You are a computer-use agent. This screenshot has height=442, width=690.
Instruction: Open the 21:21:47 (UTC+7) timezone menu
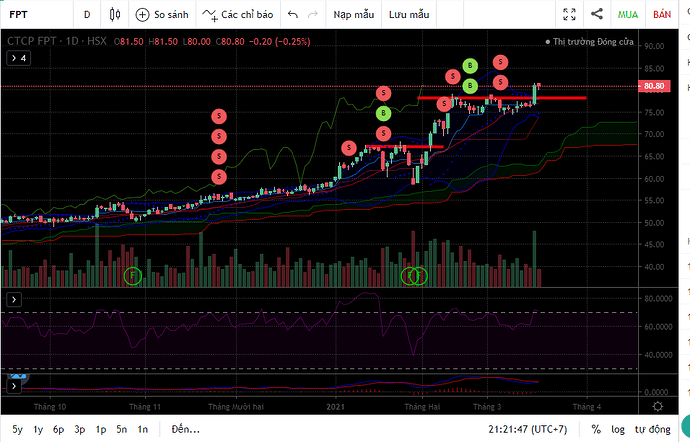(528, 429)
